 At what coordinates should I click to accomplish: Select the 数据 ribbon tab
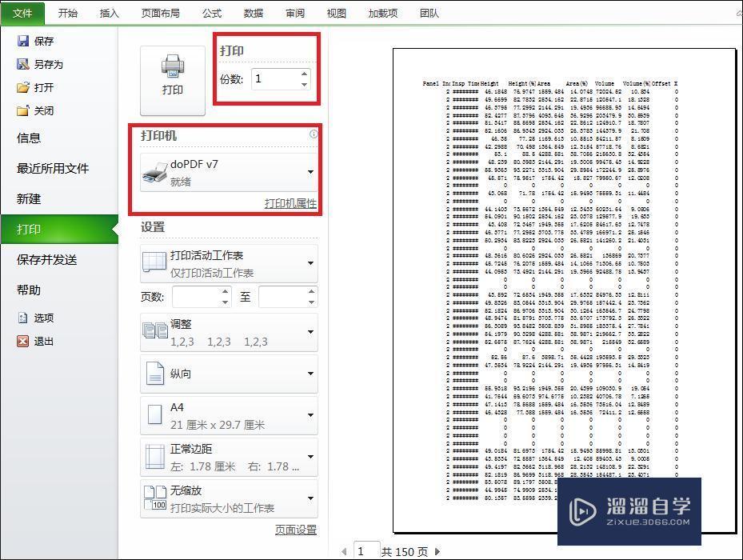253,13
